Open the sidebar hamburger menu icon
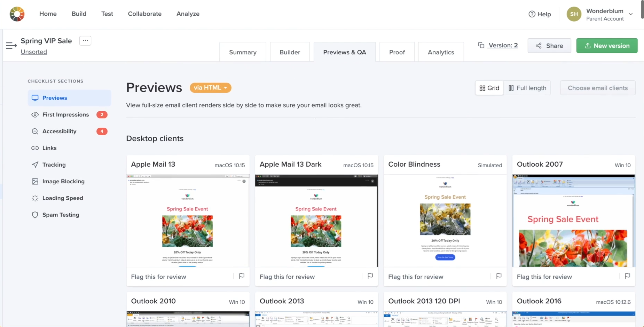Viewport: 644px width, 327px height. (x=11, y=46)
